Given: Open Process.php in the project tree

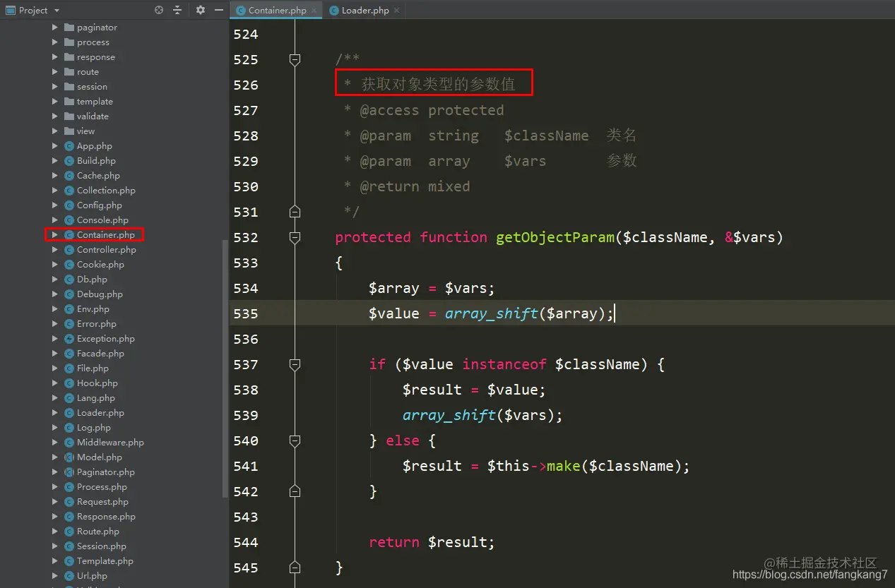Looking at the screenshot, I should coord(102,487).
